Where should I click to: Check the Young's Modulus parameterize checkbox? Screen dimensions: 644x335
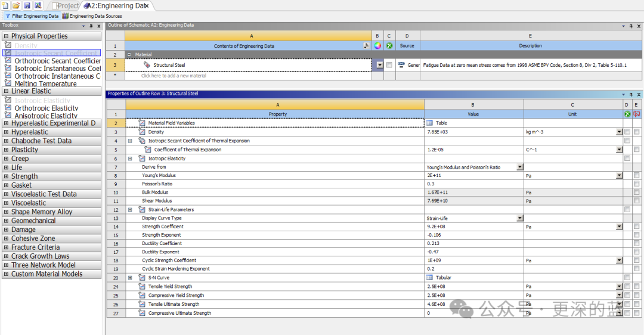pos(637,175)
